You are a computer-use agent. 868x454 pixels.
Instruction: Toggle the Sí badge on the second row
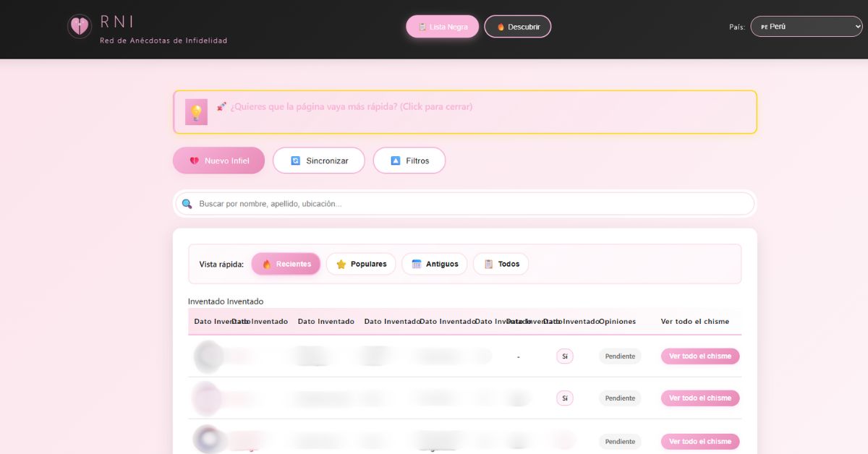coord(564,398)
